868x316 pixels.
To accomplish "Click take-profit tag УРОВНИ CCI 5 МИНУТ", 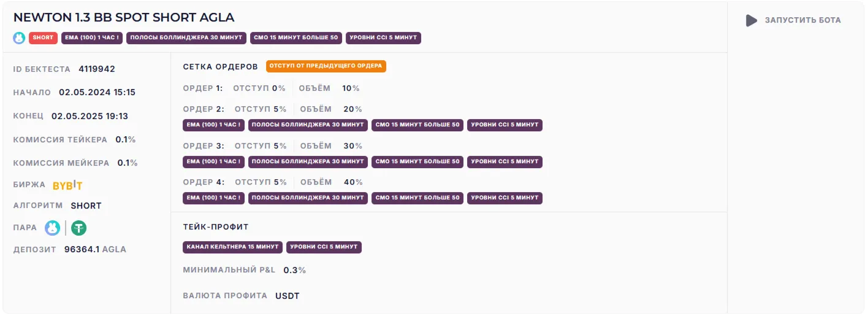I will tap(324, 247).
